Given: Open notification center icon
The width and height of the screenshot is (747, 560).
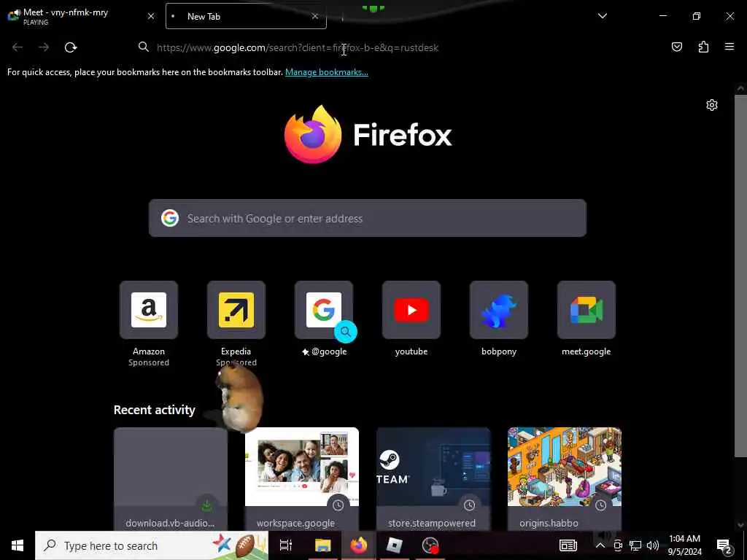Looking at the screenshot, I should (x=724, y=546).
